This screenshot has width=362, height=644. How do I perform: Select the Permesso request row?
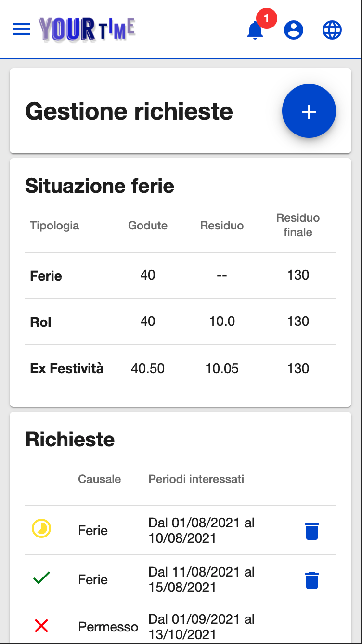tap(108, 627)
